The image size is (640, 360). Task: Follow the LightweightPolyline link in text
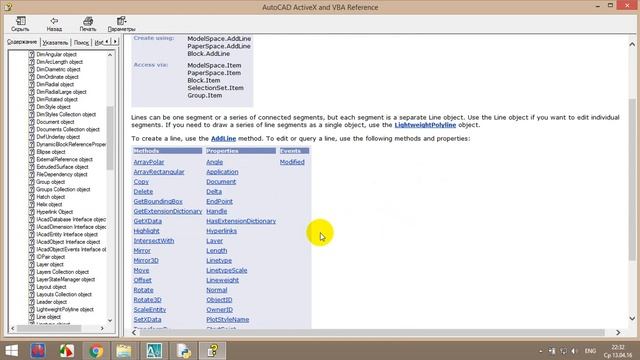[425, 125]
